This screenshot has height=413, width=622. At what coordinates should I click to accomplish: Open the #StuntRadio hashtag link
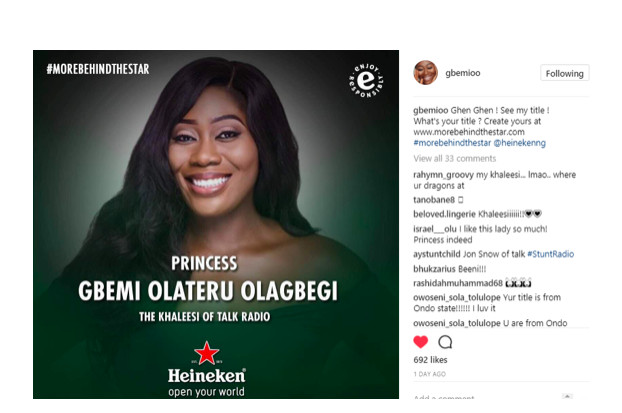[550, 254]
